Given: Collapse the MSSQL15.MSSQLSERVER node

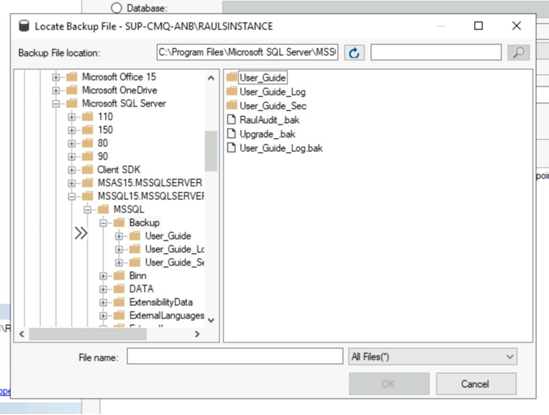Looking at the screenshot, I should click(x=72, y=196).
